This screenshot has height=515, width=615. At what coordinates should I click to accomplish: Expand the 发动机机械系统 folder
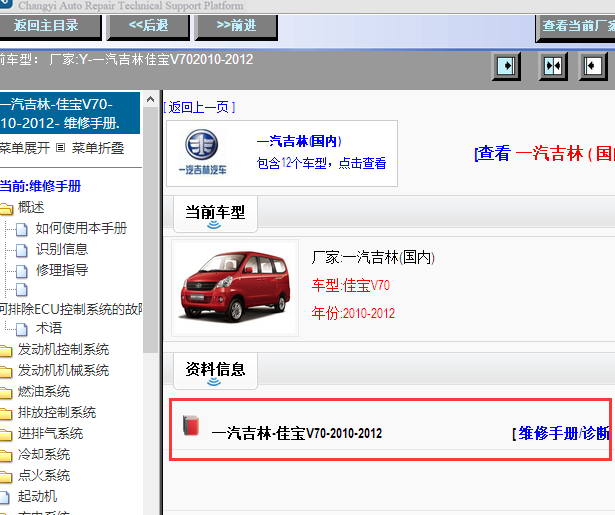63,371
